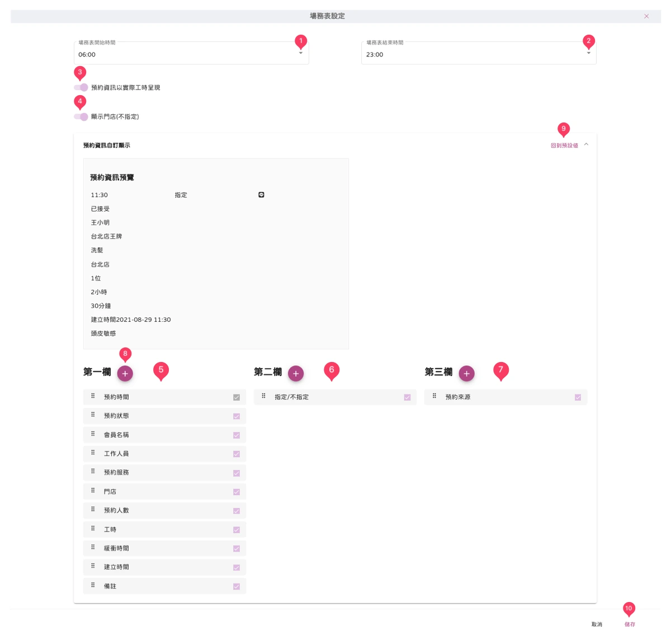Grab the drag handle for 會員名稱
671x644 pixels.
pos(93,434)
